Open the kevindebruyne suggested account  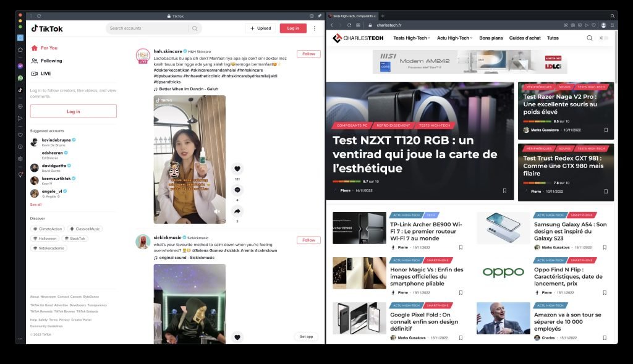(53, 142)
